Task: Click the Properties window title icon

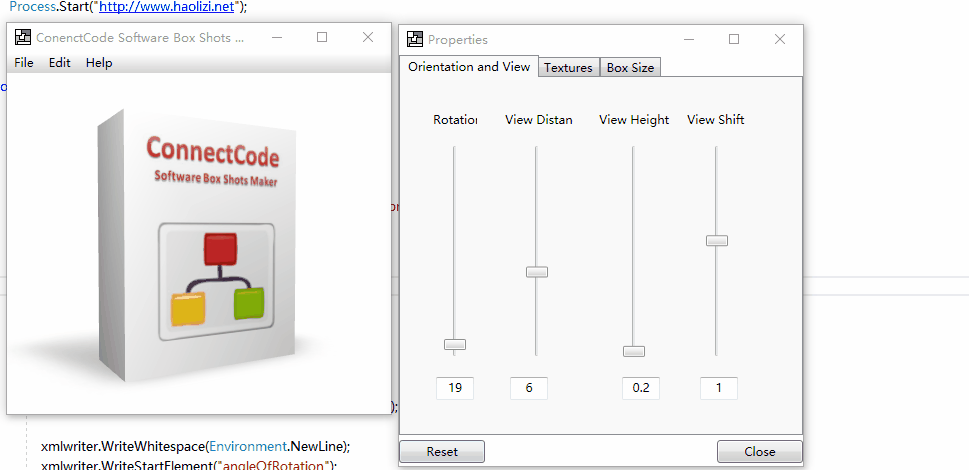Action: pyautogui.click(x=415, y=40)
